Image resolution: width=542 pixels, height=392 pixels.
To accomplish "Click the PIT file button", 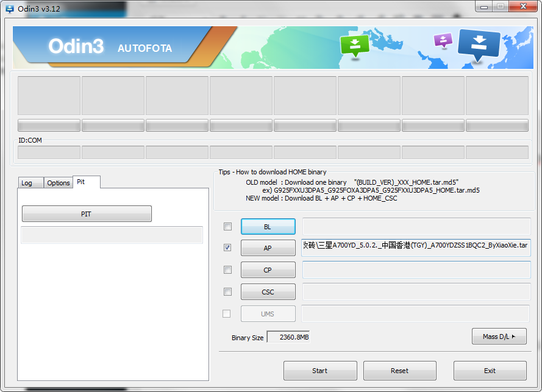I will [x=87, y=213].
